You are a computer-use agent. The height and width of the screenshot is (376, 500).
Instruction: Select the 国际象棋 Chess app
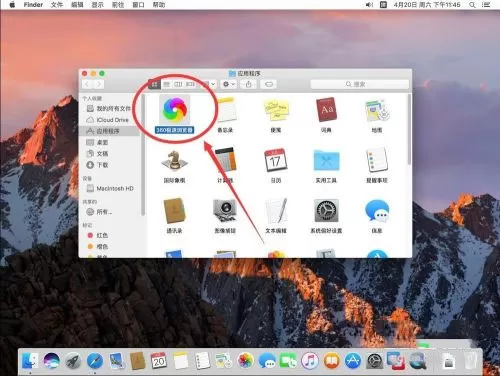pyautogui.click(x=174, y=160)
